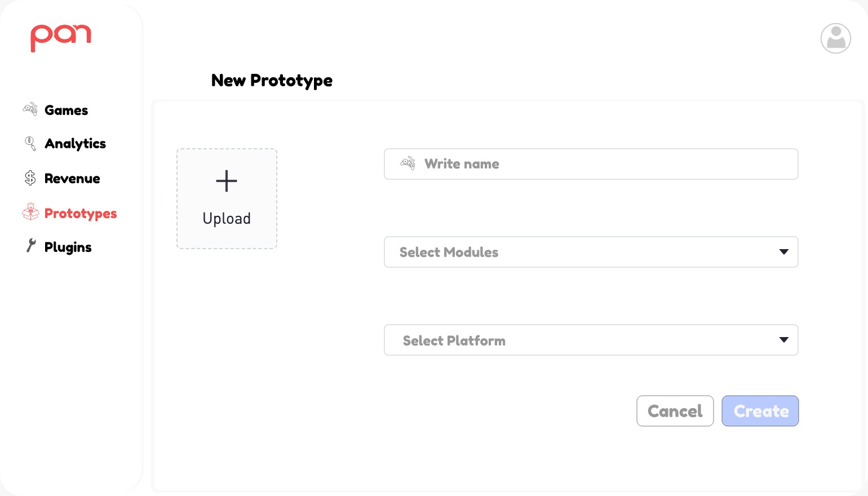Click the Analytics magnifier icon
This screenshot has height=496, width=868.
coord(30,143)
